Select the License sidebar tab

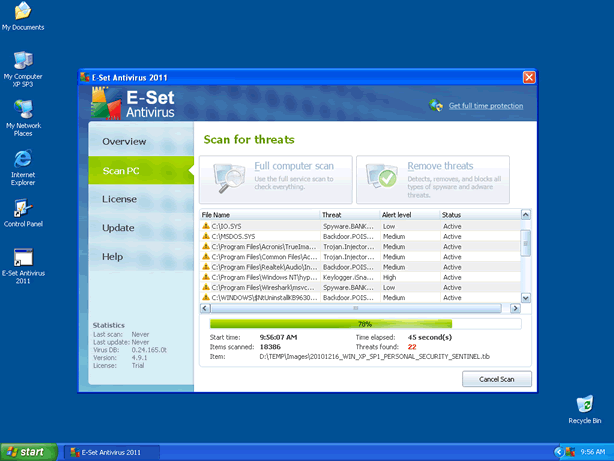coord(119,199)
